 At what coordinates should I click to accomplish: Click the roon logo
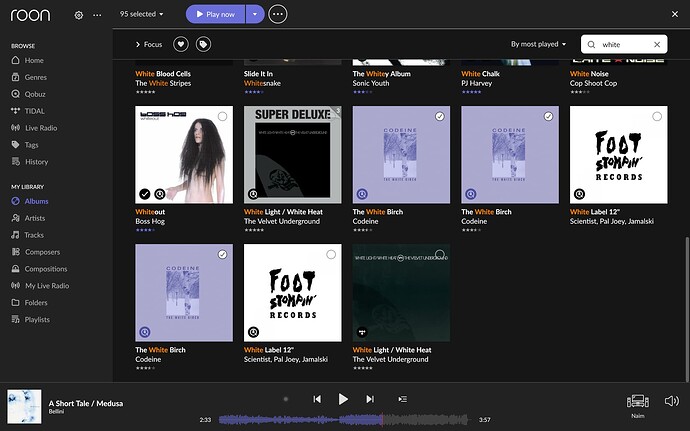click(30, 15)
